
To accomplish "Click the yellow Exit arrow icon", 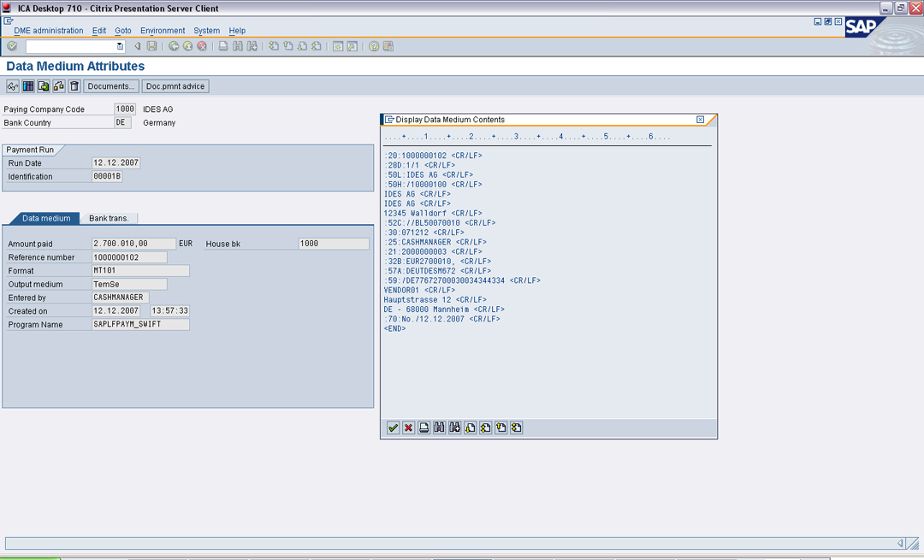I will (188, 46).
